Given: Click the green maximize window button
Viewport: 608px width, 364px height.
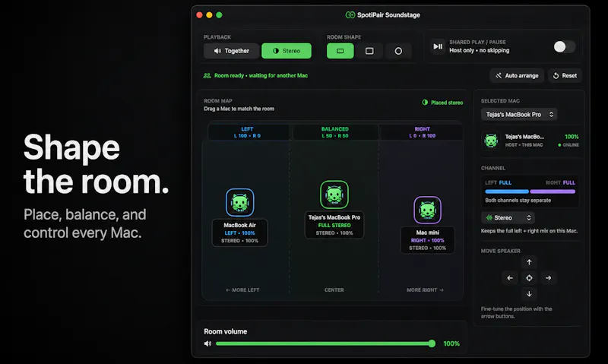Looking at the screenshot, I should [219, 14].
